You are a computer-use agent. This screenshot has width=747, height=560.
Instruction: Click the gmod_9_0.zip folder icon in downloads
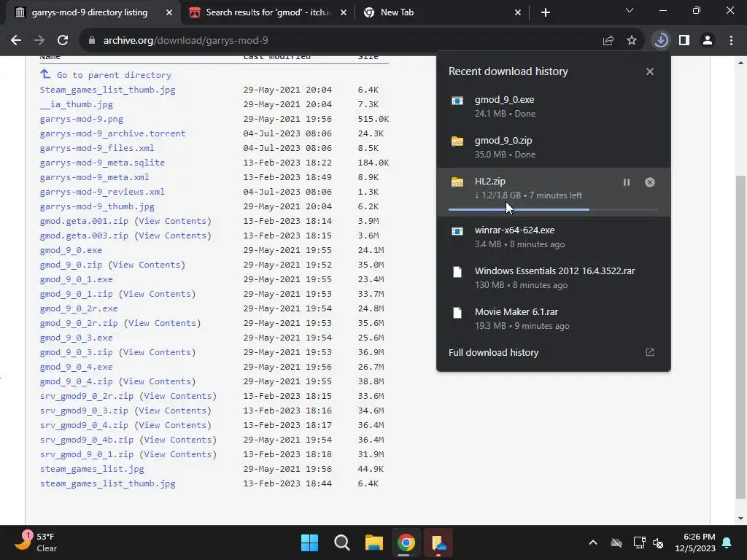(x=457, y=141)
